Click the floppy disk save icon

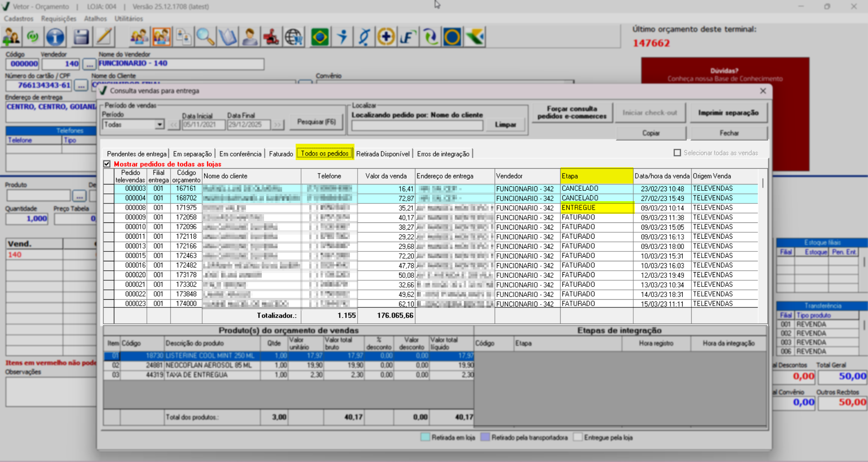coord(81,37)
